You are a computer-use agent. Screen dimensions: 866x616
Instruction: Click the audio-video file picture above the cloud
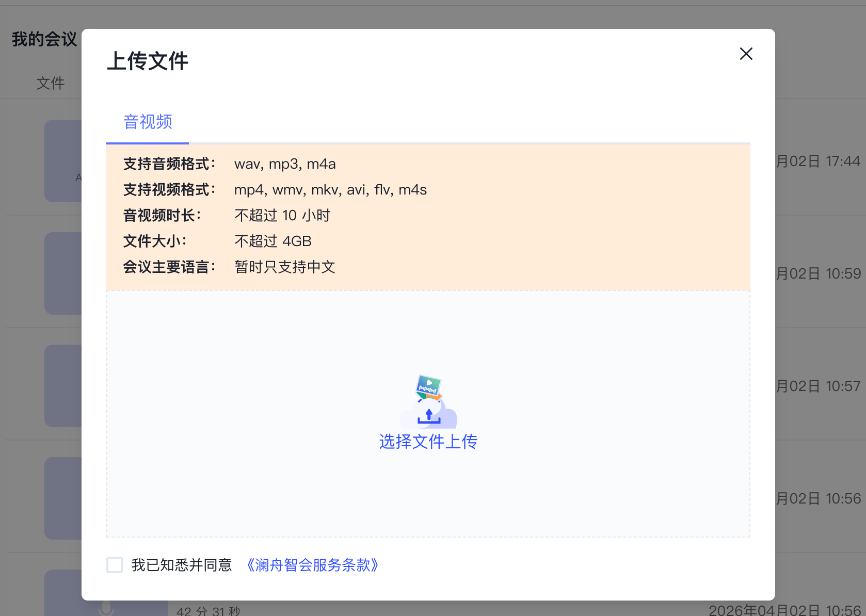pyautogui.click(x=429, y=386)
